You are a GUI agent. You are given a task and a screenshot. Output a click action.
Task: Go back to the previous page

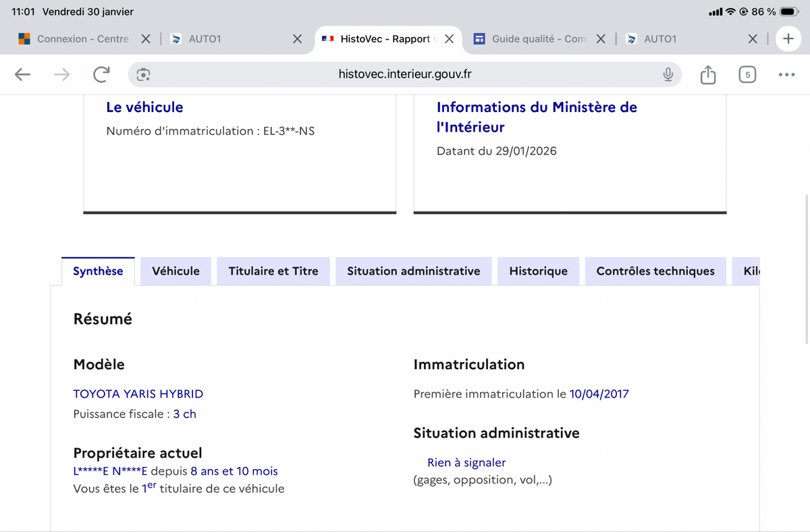pos(23,75)
